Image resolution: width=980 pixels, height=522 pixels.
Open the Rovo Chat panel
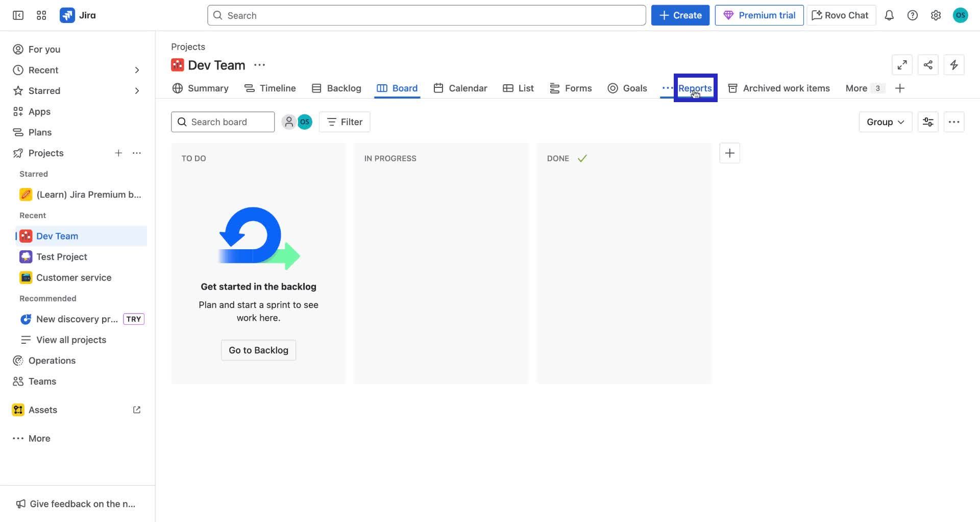coord(840,15)
